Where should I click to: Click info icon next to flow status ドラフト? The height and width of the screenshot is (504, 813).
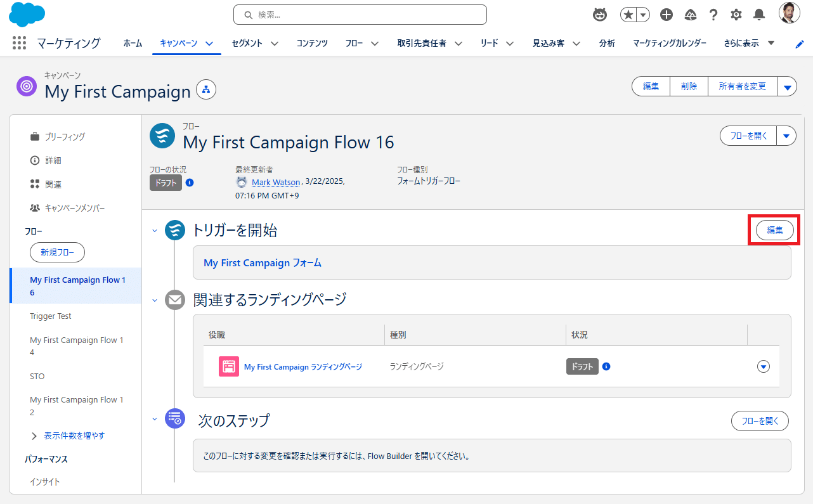(190, 183)
